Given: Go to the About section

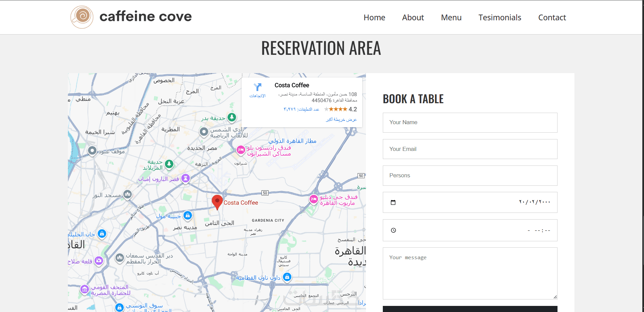Looking at the screenshot, I should [413, 18].
